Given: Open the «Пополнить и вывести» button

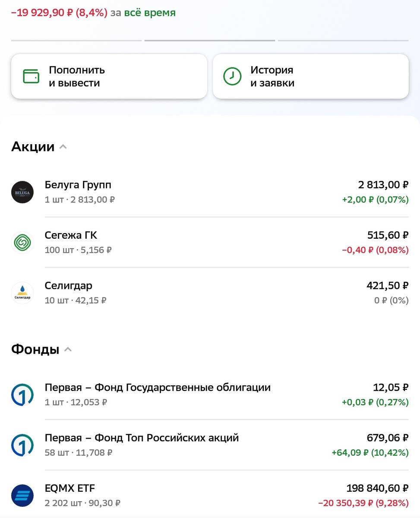Looking at the screenshot, I should 109,76.
